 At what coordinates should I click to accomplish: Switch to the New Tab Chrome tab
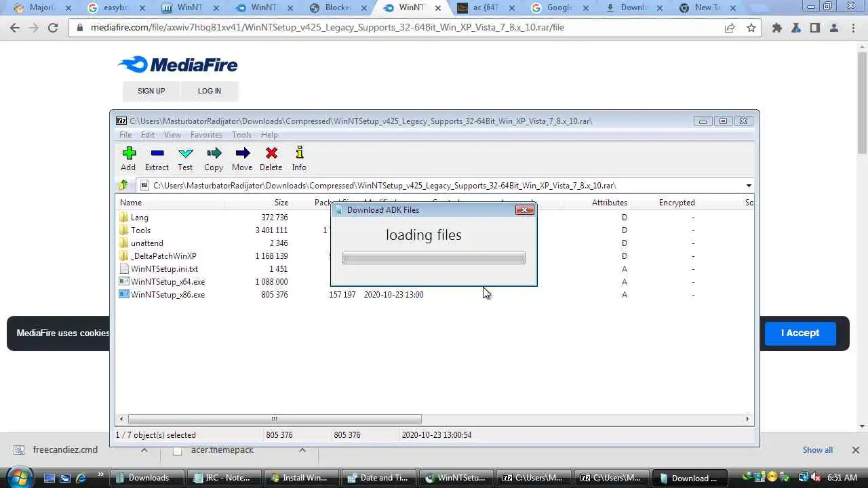coord(708,8)
